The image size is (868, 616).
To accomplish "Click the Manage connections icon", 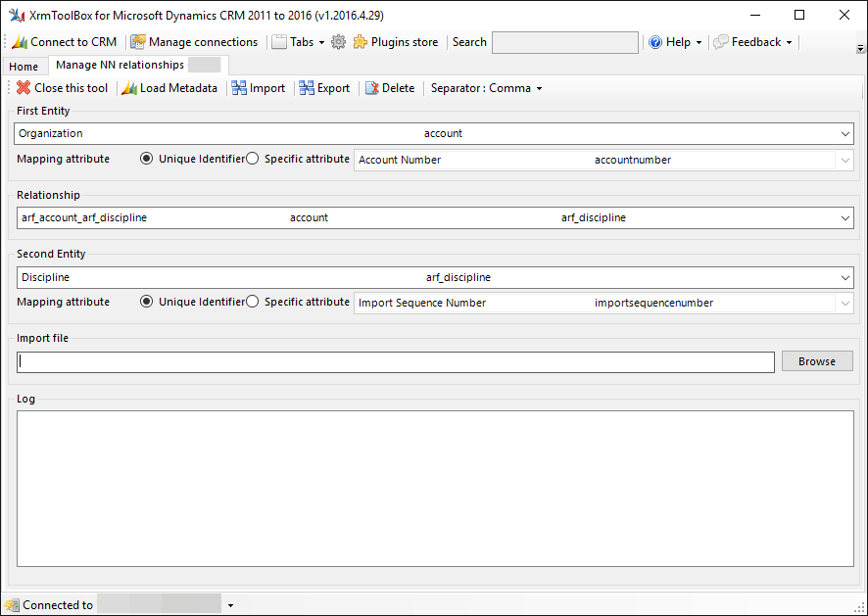I will click(x=138, y=42).
